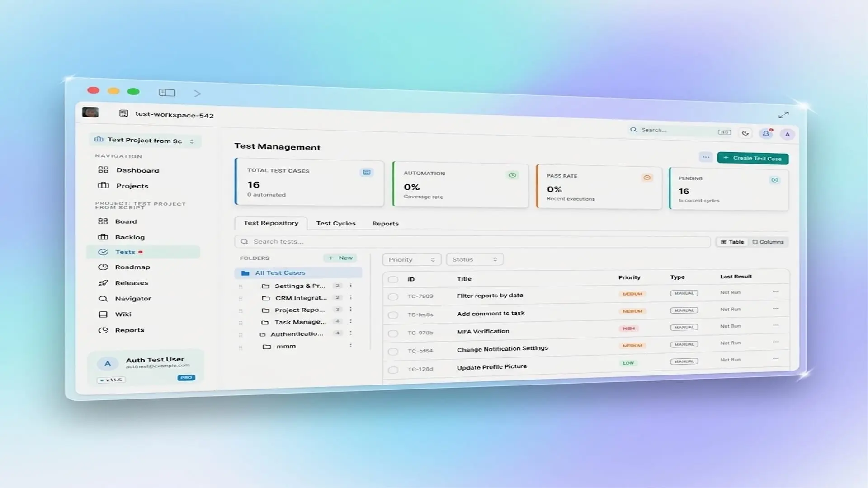This screenshot has width=868, height=488.
Task: Toggle the sidebar panel icon in title bar
Action: coord(167,93)
